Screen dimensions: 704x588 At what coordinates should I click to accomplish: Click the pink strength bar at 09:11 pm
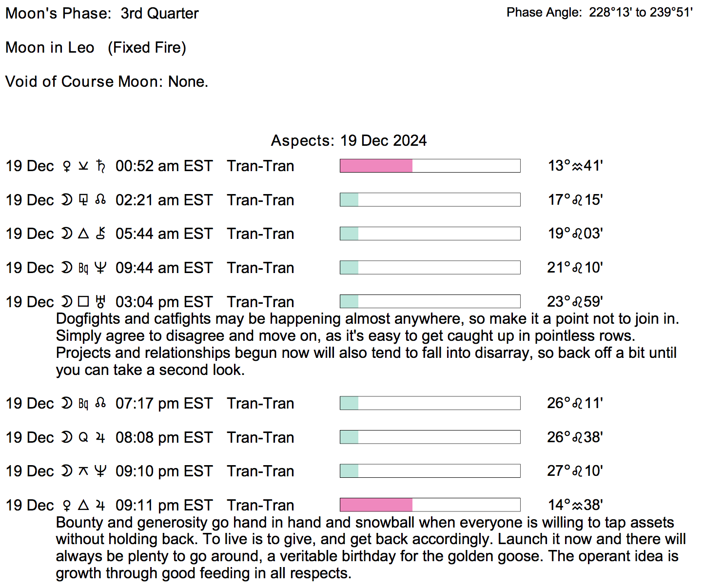(x=376, y=505)
